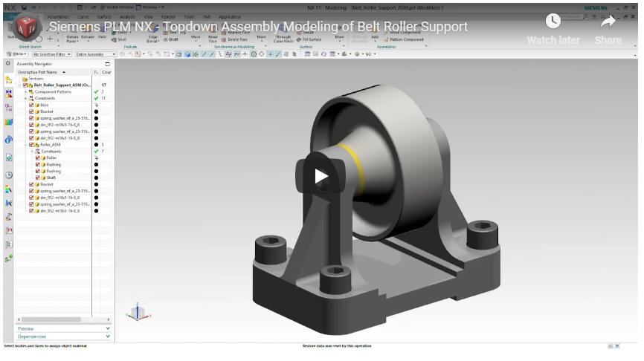Click the navigator scrollbar right arrow

click(x=109, y=319)
